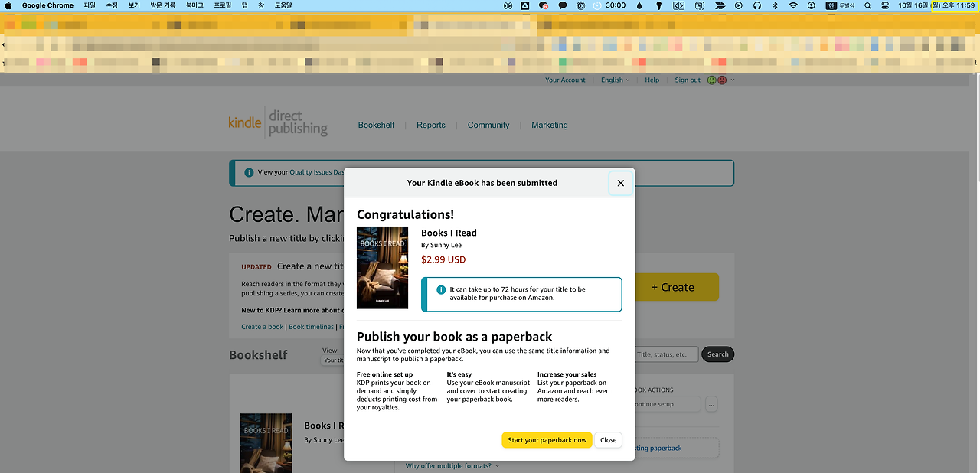
Task: Click Books I Read cover in Bookshelf
Action: click(x=266, y=443)
